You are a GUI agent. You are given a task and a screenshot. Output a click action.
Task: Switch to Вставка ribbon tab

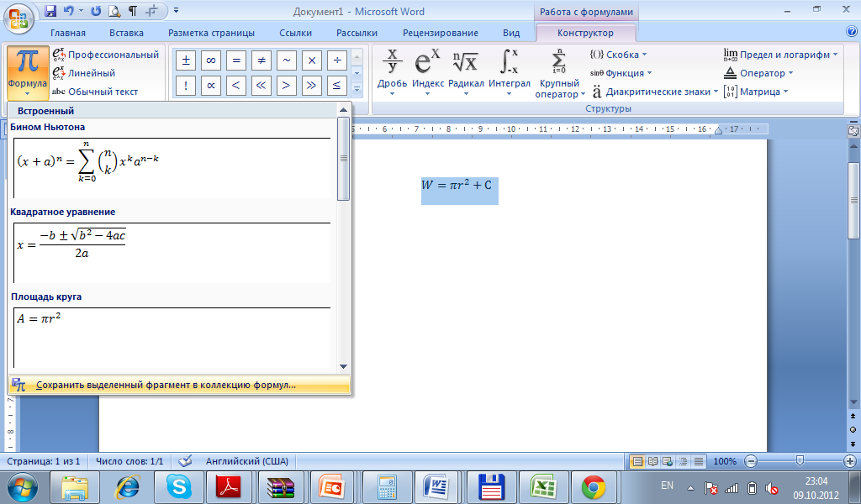pyautogui.click(x=126, y=33)
